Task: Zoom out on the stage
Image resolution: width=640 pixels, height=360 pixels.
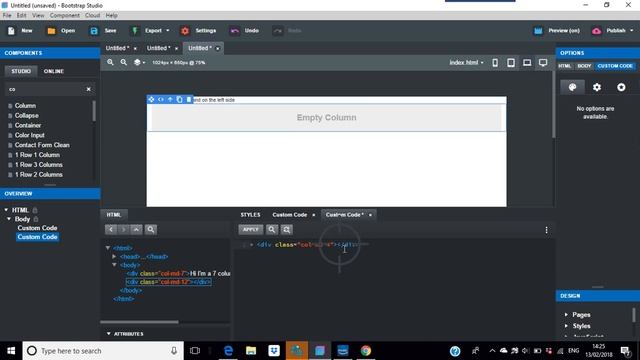Action: coord(124,62)
